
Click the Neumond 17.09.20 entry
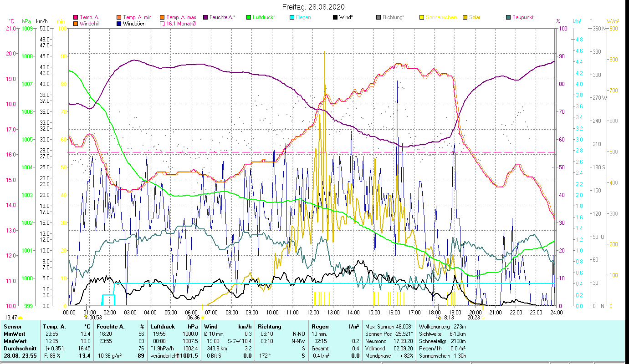tap(389, 341)
